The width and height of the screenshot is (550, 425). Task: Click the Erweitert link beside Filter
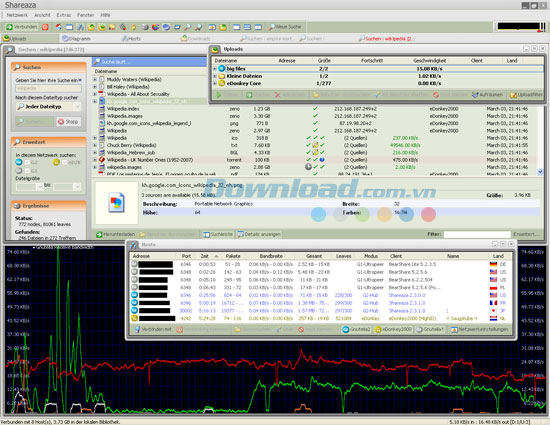526,234
